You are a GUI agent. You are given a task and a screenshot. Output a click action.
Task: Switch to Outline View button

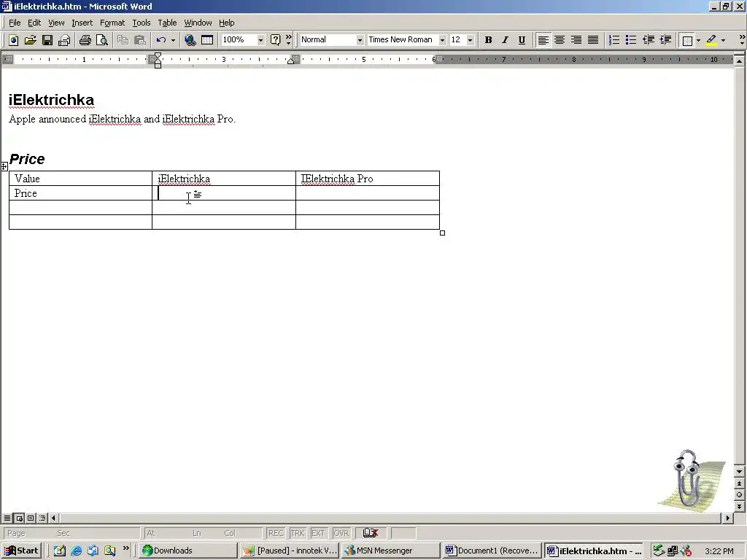point(42,518)
